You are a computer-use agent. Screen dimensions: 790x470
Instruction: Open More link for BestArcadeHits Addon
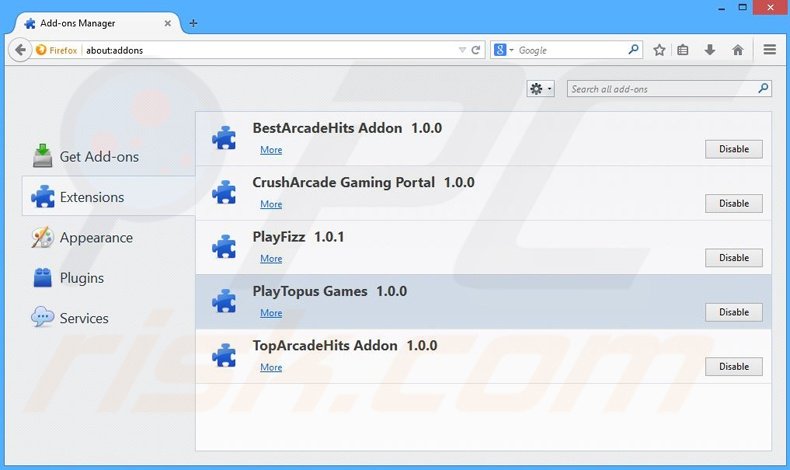[271, 150]
